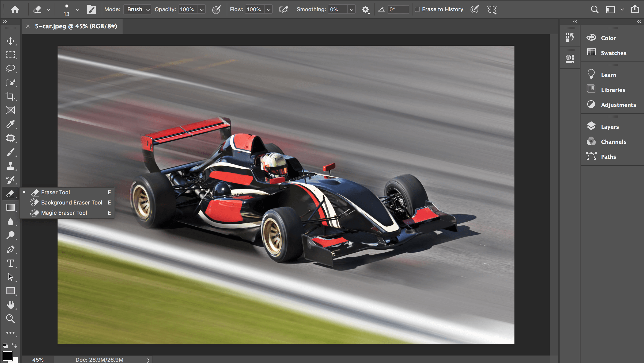
Task: Expand the right panels double arrows
Action: point(639,22)
